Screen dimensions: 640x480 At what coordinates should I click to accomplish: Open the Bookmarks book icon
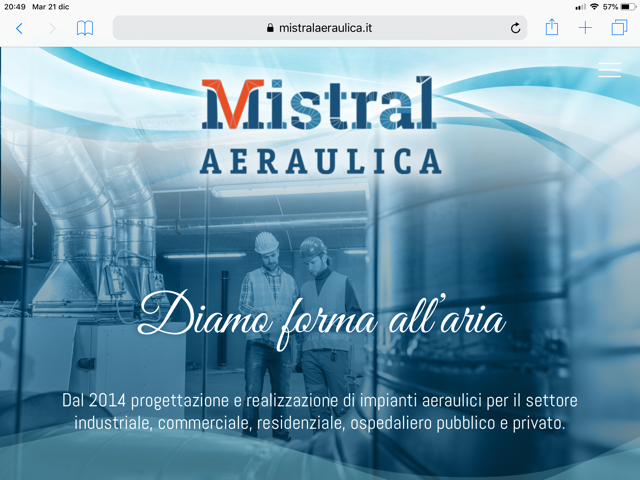85,28
